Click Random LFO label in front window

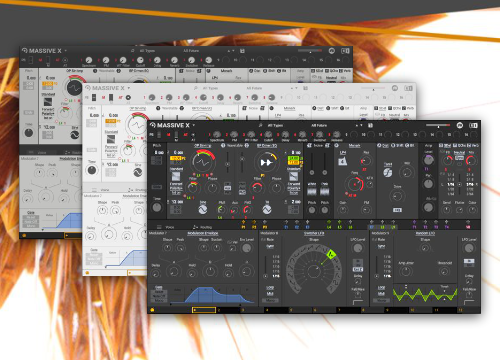[425, 233]
